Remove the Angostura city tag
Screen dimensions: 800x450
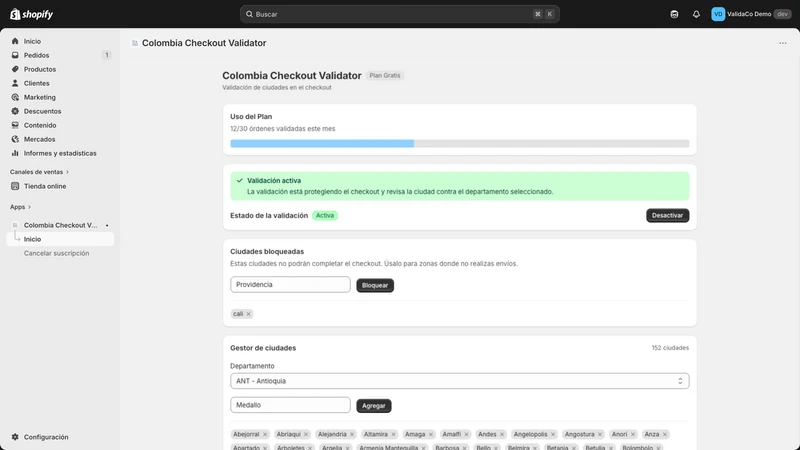[599, 435]
